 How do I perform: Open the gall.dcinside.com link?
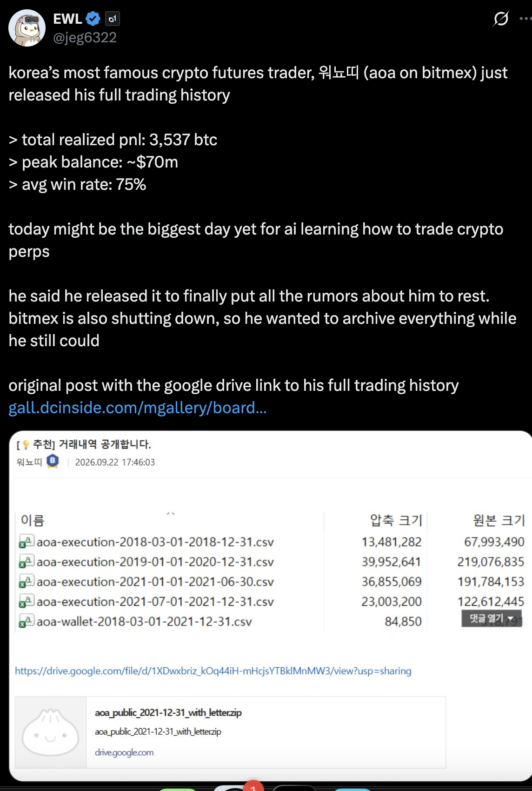click(x=138, y=408)
